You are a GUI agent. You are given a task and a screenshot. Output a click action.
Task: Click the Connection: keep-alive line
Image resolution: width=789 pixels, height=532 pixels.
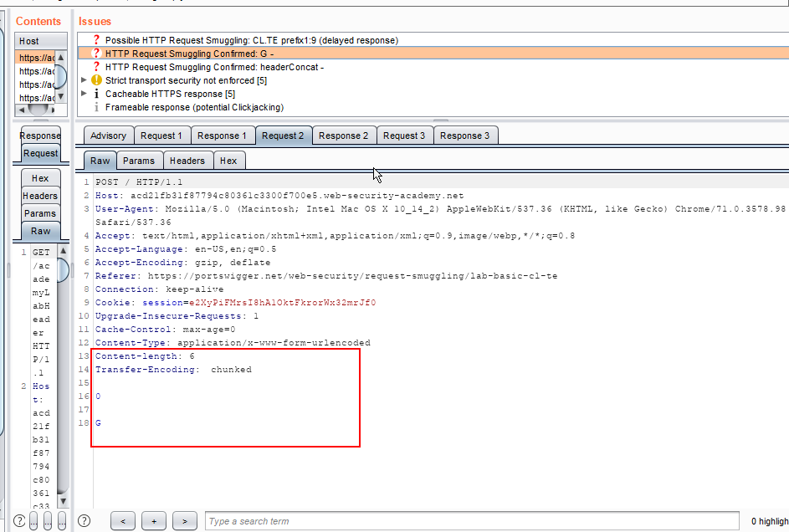[160, 289]
